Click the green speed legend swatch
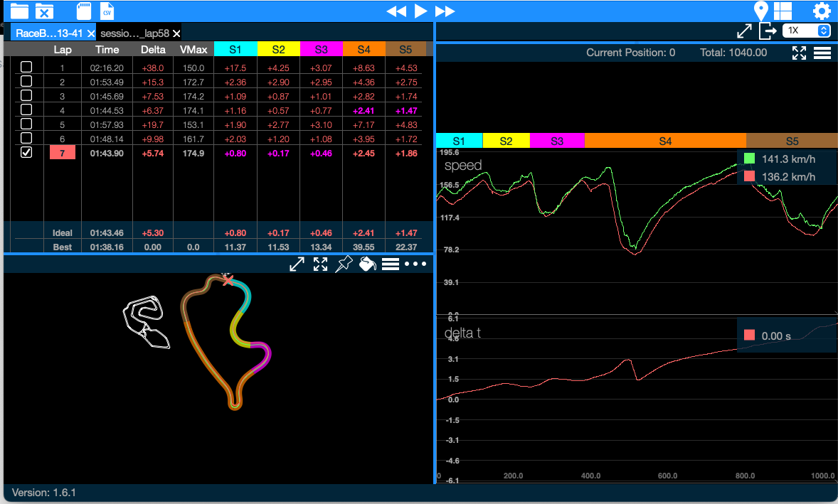 [749, 159]
